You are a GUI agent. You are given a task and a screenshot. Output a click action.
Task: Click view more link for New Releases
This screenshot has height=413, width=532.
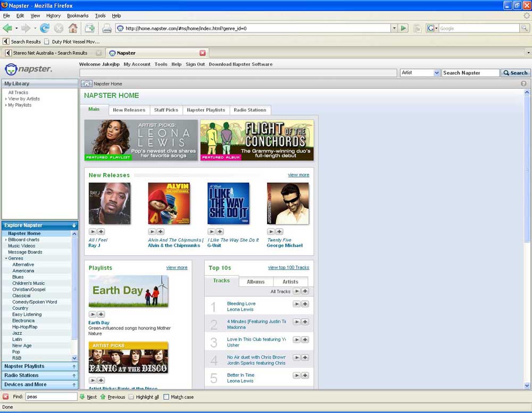[298, 175]
